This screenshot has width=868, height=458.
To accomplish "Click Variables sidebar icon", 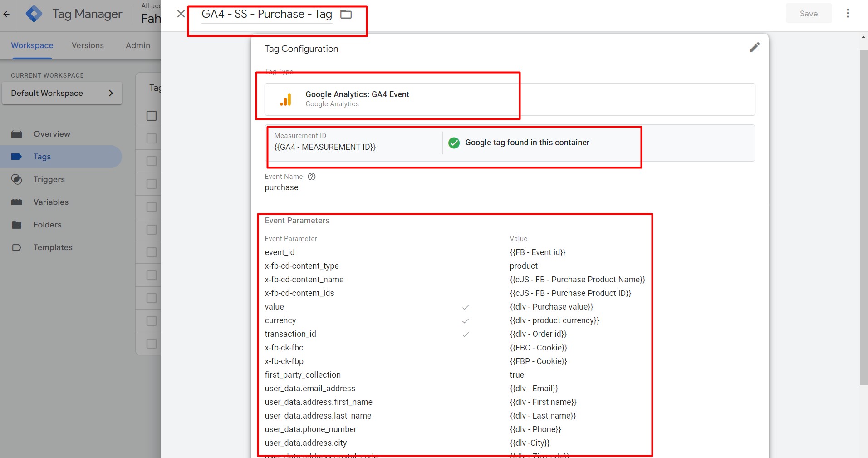I will coord(17,202).
